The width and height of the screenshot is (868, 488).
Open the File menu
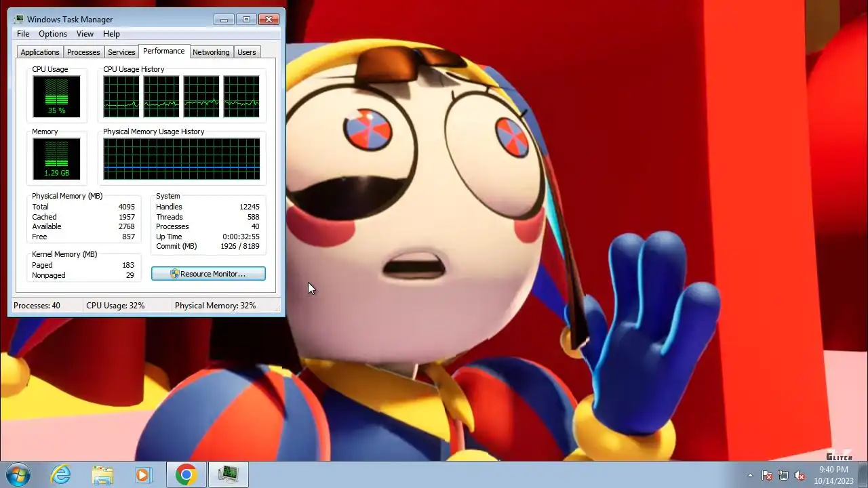pyautogui.click(x=23, y=34)
